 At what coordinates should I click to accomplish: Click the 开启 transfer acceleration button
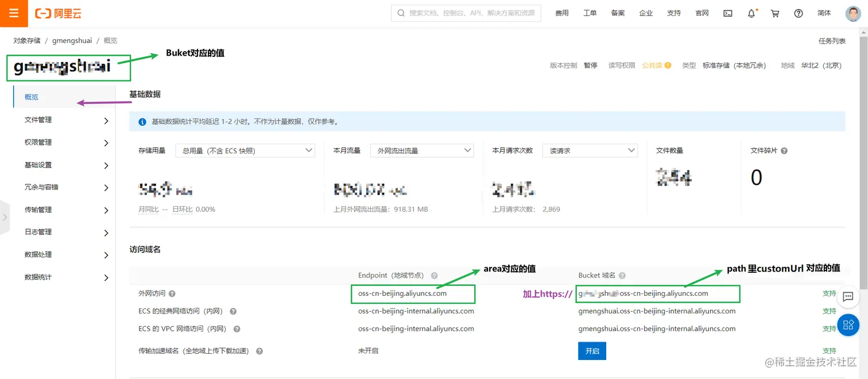pyautogui.click(x=592, y=351)
